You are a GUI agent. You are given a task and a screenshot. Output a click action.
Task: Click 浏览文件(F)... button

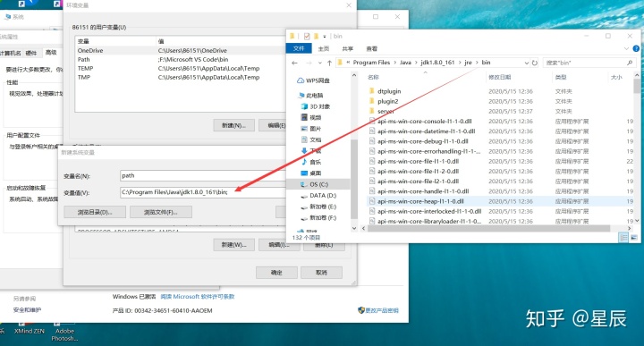pyautogui.click(x=161, y=212)
